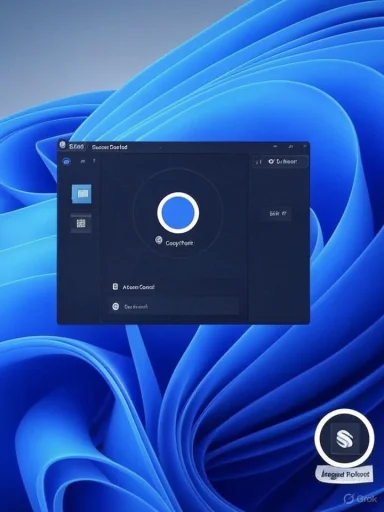Click the label beneath the S-logo desktop badge

click(345, 474)
